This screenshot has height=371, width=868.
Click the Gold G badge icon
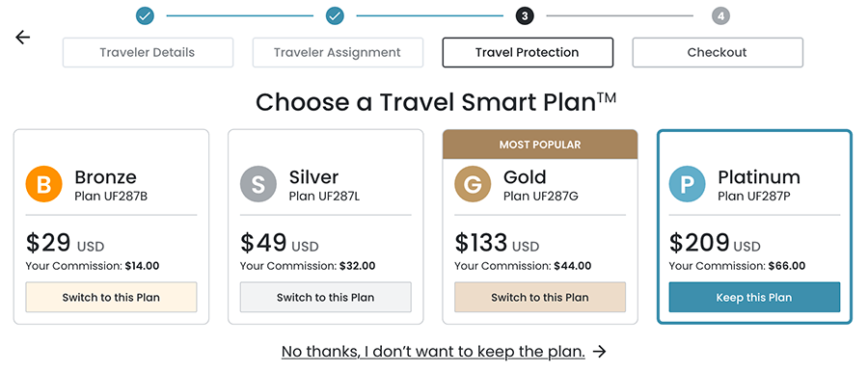pos(473,184)
